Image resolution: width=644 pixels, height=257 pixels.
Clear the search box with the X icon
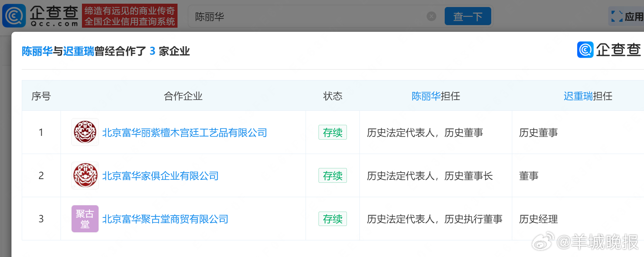pos(431,16)
